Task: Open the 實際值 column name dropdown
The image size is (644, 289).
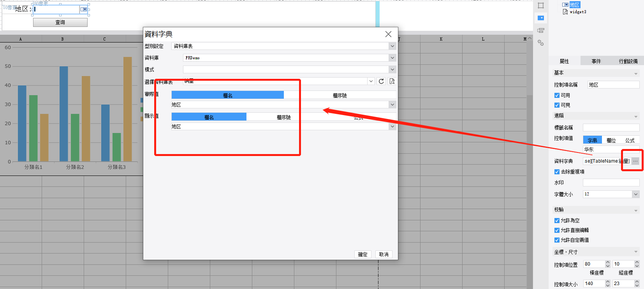Action: click(x=392, y=105)
